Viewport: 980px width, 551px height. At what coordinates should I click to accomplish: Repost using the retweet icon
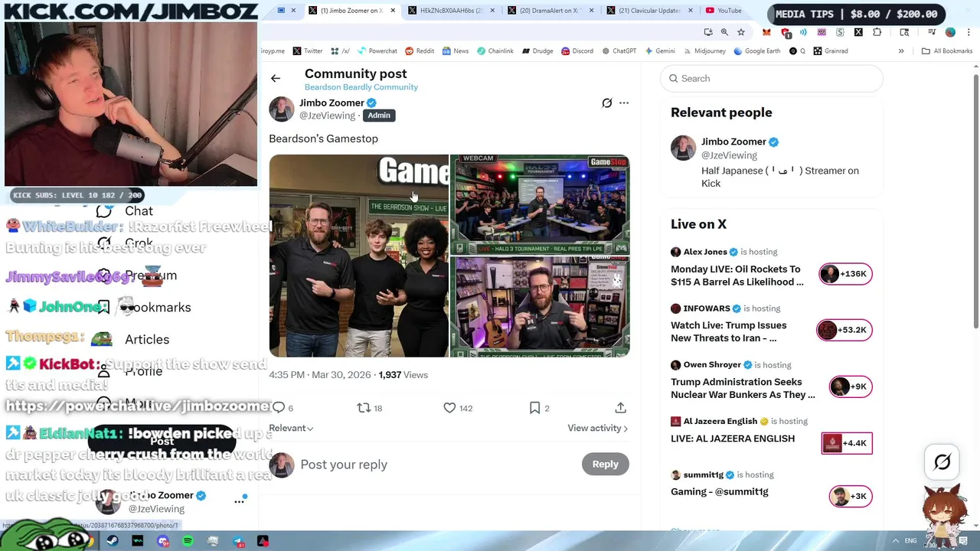pos(364,408)
